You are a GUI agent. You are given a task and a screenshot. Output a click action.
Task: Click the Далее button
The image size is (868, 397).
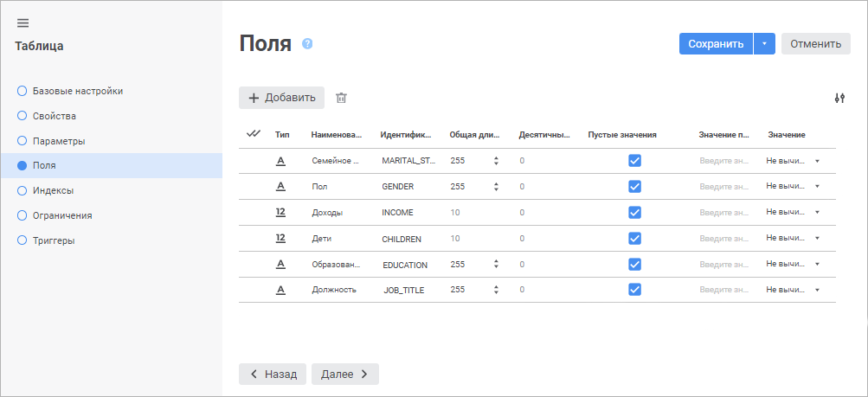(344, 374)
